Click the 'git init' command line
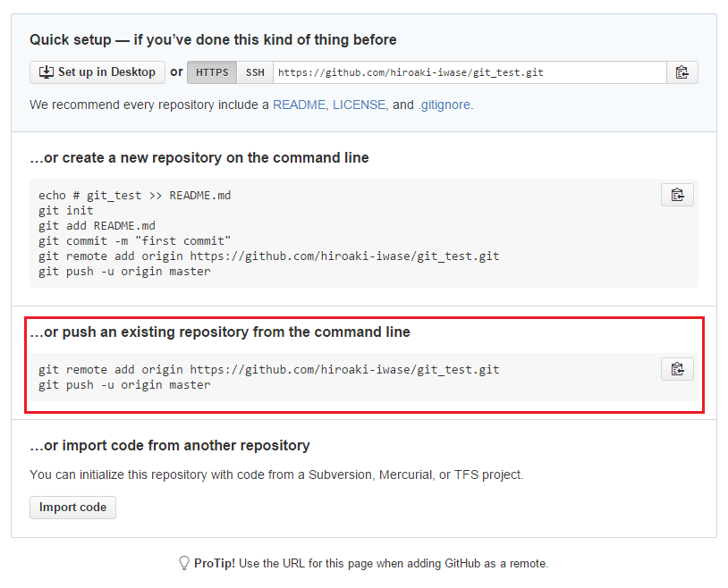Image resolution: width=728 pixels, height=588 pixels. [x=66, y=211]
